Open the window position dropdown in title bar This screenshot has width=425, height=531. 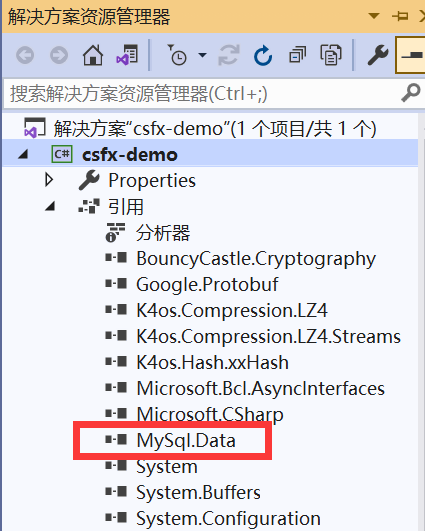point(374,16)
